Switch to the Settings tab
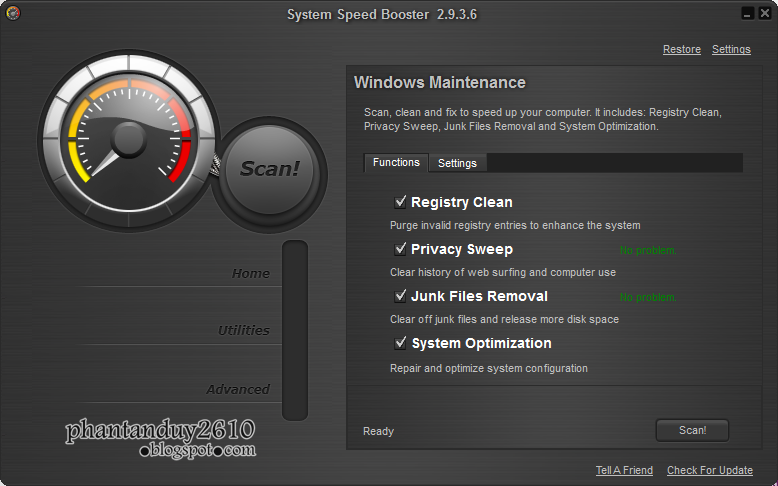This screenshot has width=778, height=486. click(x=457, y=163)
